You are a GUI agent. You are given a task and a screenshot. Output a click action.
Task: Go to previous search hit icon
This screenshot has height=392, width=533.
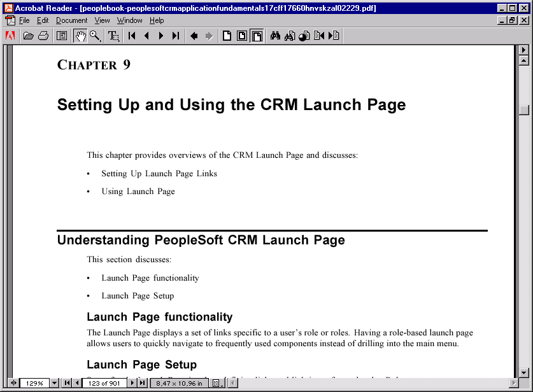[319, 36]
